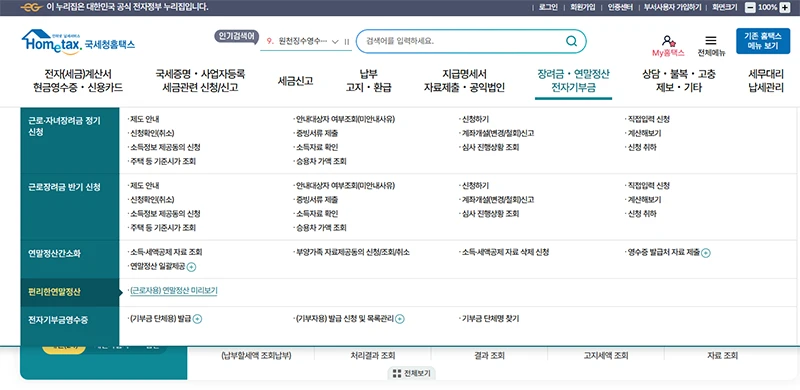Open 소득정보 제공동의 신청 under 정기 신청
Viewport: 800px width, 390px height.
coord(165,147)
